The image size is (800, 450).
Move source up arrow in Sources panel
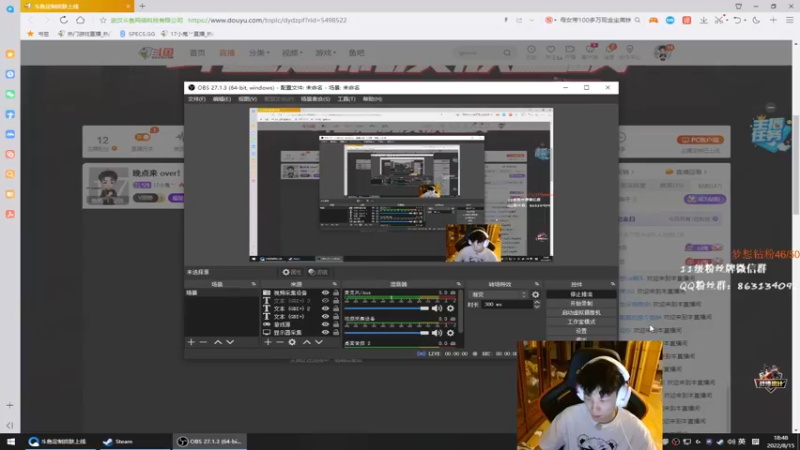point(307,342)
